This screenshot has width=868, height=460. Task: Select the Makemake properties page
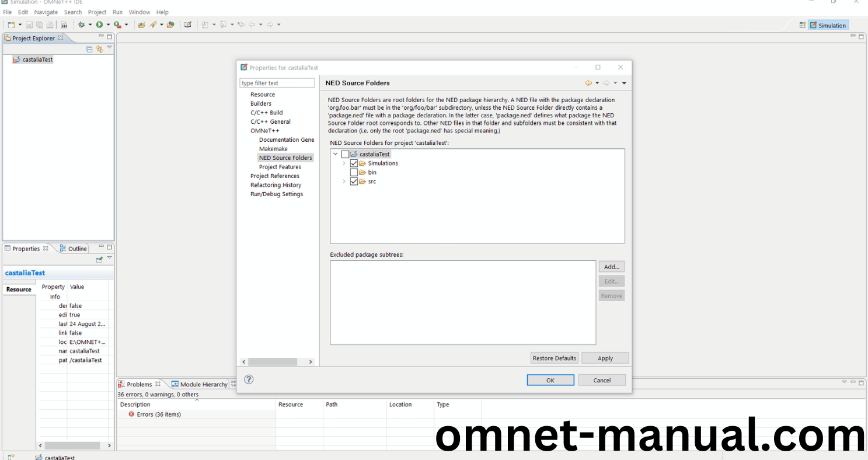coord(273,149)
